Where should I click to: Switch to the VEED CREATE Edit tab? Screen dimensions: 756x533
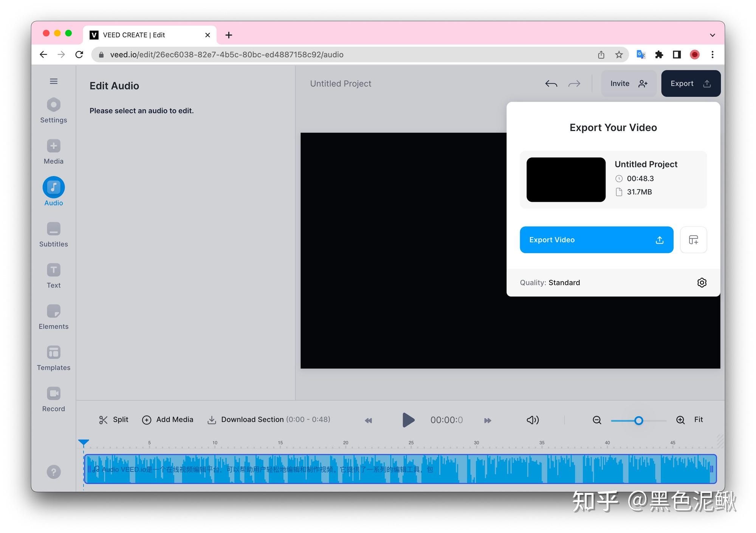click(134, 35)
